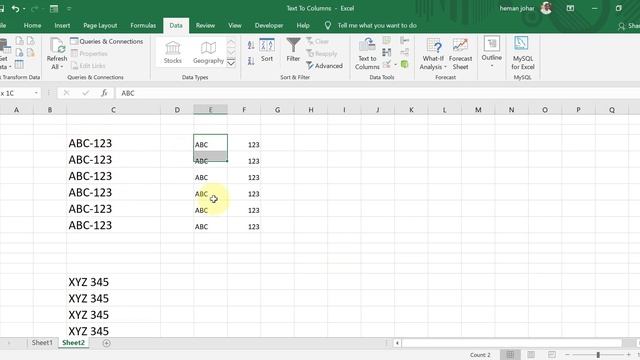The height and width of the screenshot is (360, 640).
Task: Click the user profile picture
Action: [546, 8]
